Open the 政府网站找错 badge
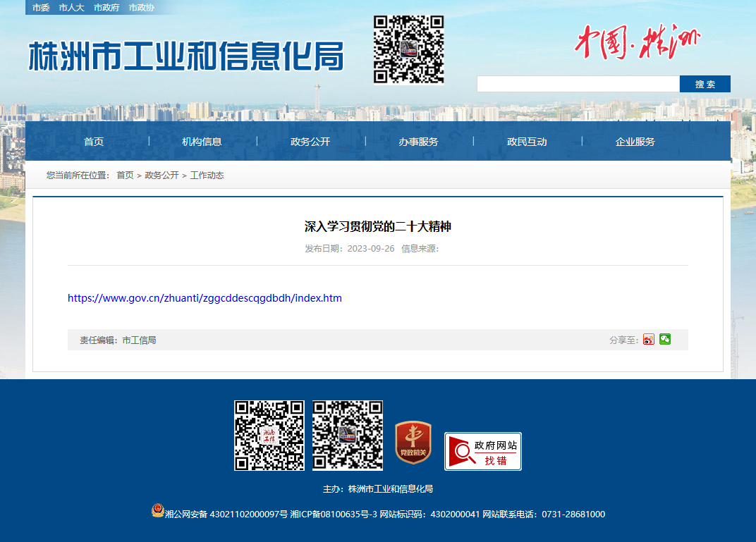The width and height of the screenshot is (756, 542). [482, 451]
